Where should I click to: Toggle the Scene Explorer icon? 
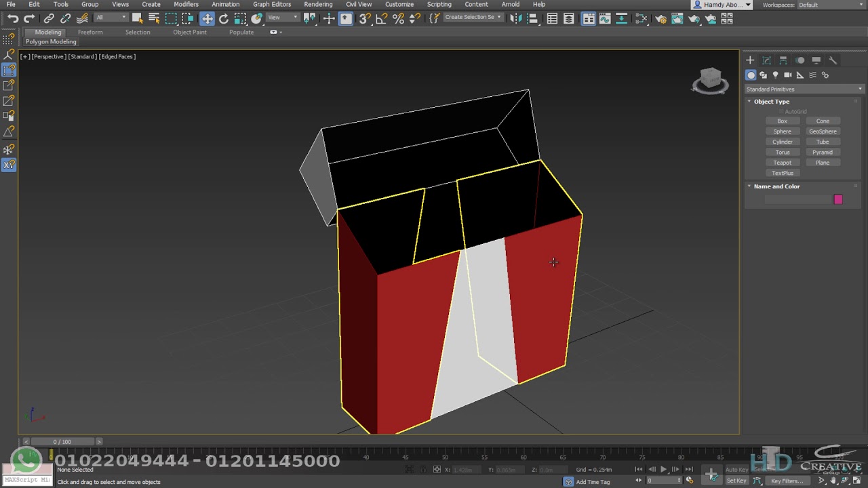click(x=553, y=19)
